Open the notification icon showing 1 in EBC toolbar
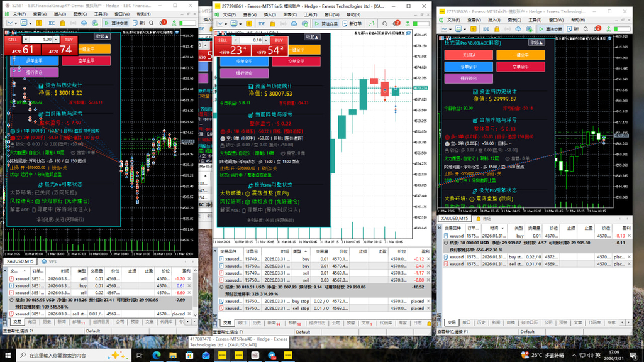644x362 pixels. pyautogui.click(x=163, y=23)
